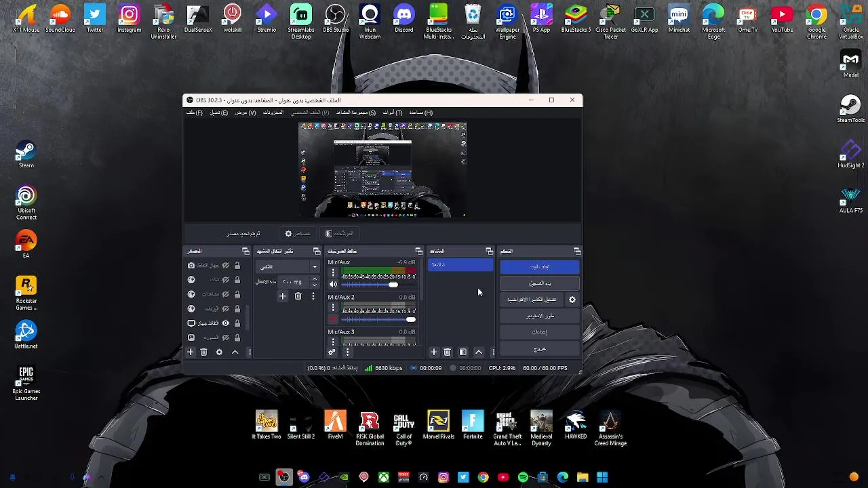Show the first camera source via eye icon
The width and height of the screenshot is (868, 488).
coord(226,266)
